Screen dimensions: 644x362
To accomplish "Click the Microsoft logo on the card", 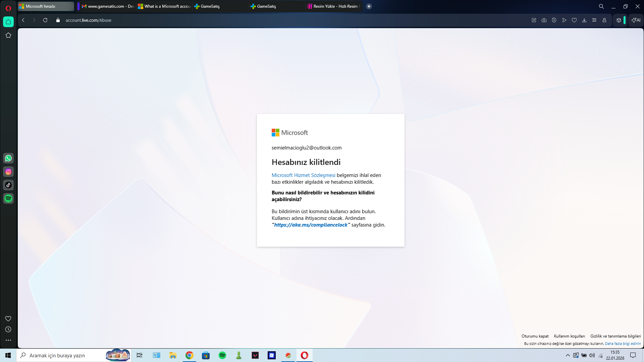I will pos(290,133).
